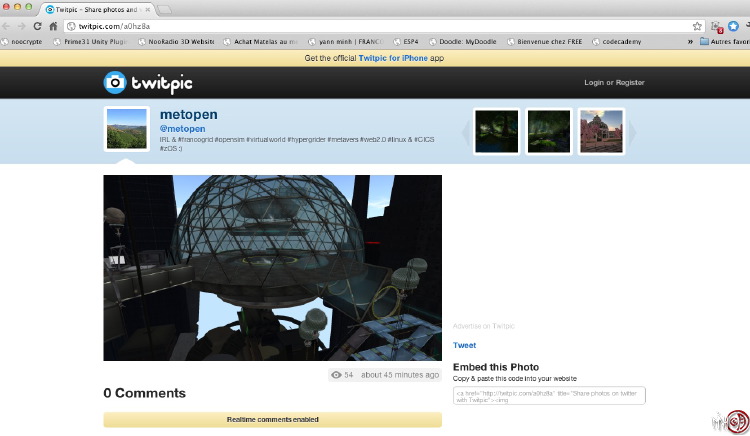
Task: Select the embed code text field
Action: [549, 396]
